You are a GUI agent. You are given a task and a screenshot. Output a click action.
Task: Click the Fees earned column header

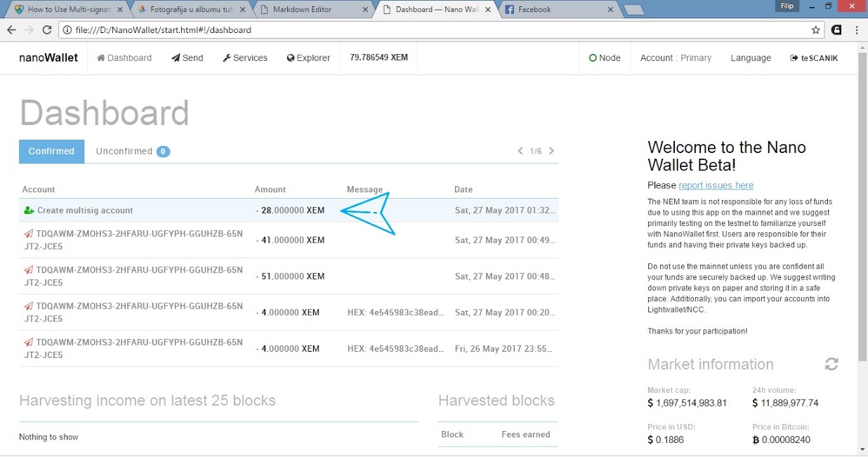pos(525,435)
